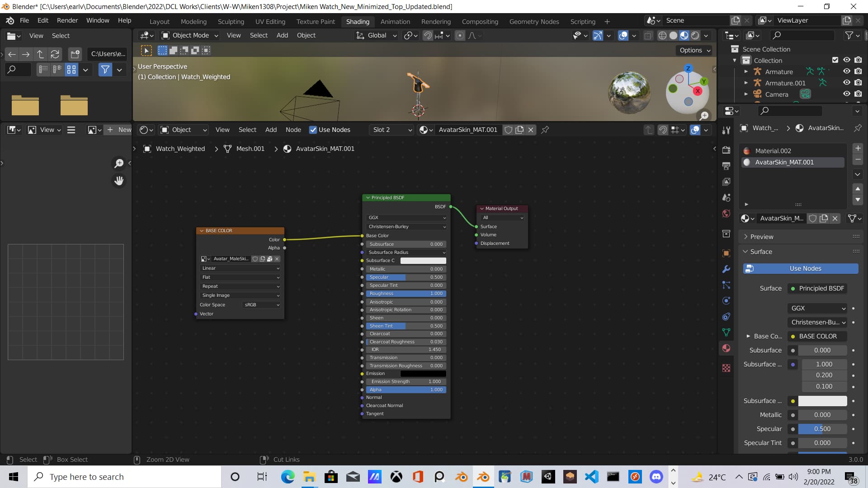Screen dimensions: 868x488
Task: Expand the Preview panel
Action: point(761,237)
